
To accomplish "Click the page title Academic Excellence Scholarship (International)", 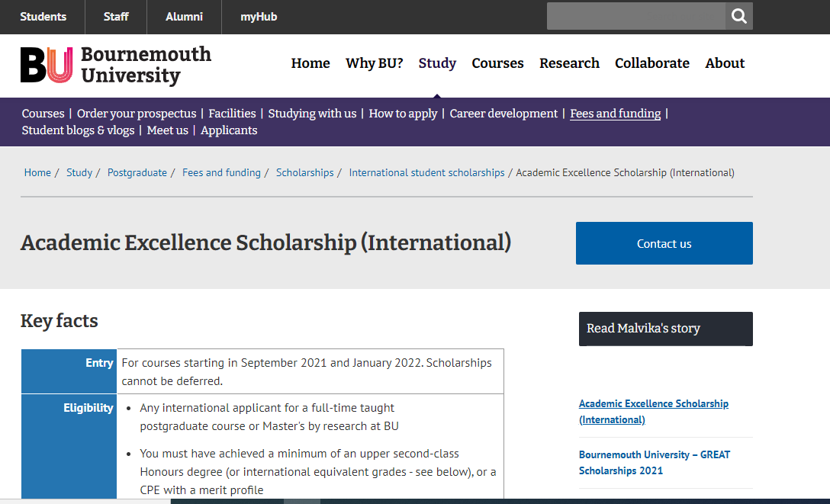I will (265, 242).
